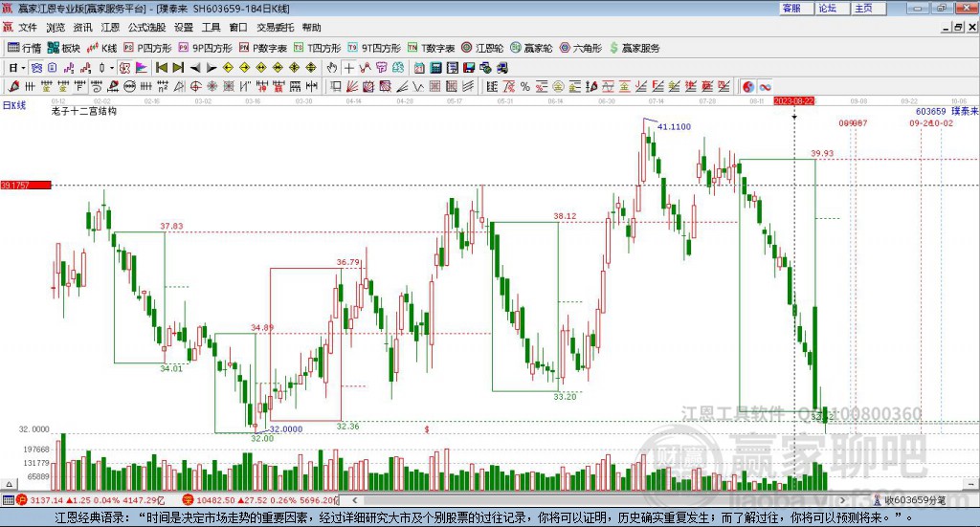Open the 六角形 hexagon chart
This screenshot has height=527, width=980.
581,48
